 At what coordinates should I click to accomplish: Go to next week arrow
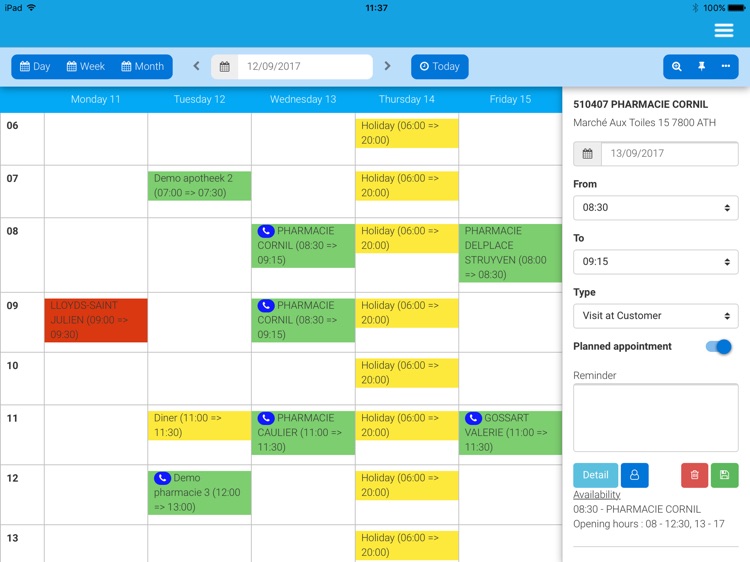pyautogui.click(x=387, y=66)
